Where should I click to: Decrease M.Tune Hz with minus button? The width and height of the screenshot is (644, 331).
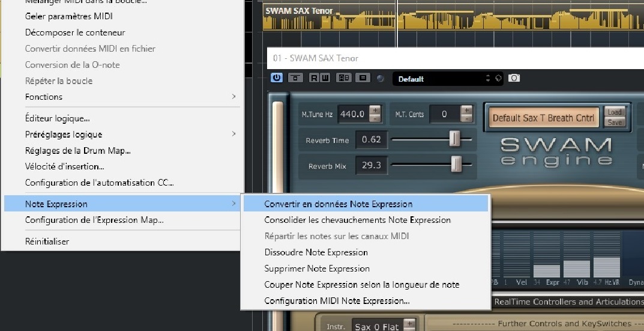tap(375, 118)
